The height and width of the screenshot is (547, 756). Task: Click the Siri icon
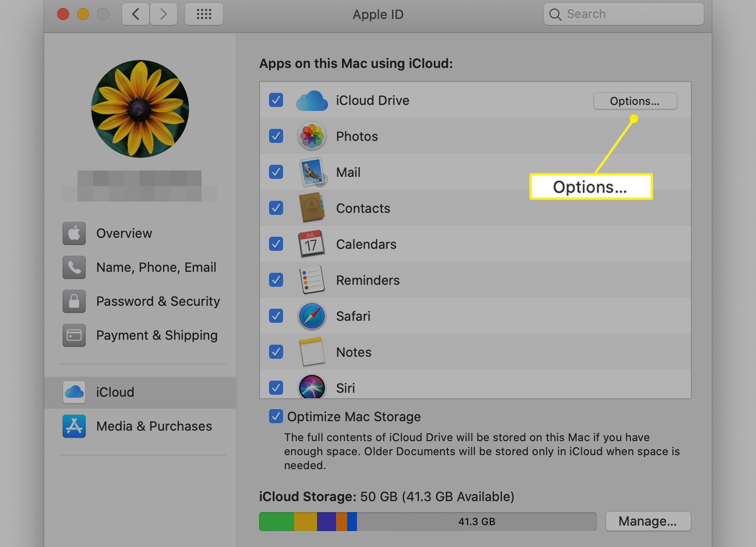pos(312,387)
